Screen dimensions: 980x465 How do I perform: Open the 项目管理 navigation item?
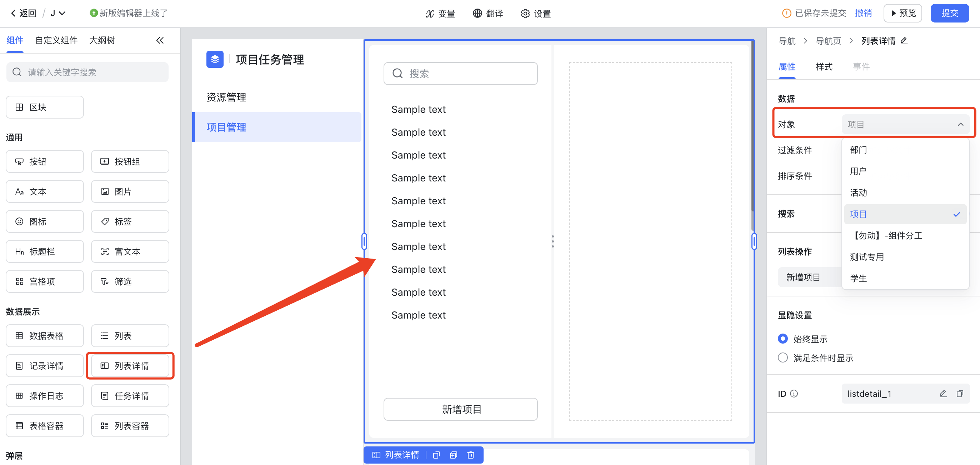[277, 127]
